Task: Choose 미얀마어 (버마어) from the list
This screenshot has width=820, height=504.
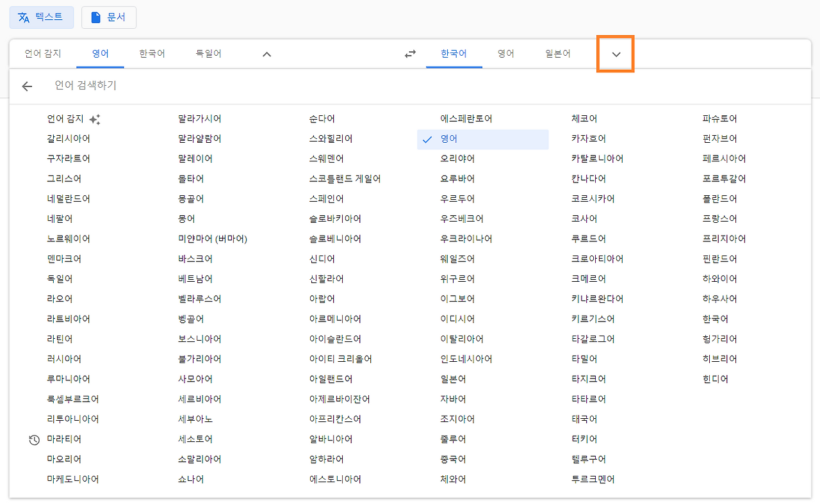Action: pyautogui.click(x=213, y=239)
